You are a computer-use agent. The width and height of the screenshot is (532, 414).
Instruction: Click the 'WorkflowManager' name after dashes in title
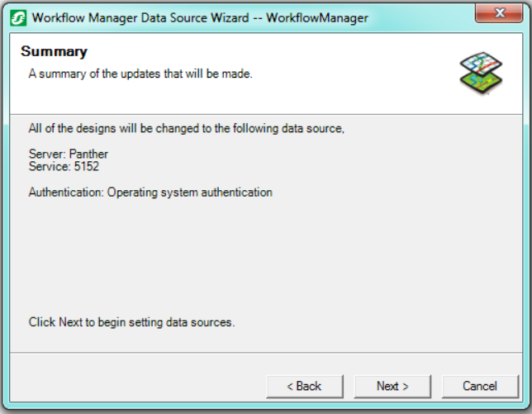point(317,17)
